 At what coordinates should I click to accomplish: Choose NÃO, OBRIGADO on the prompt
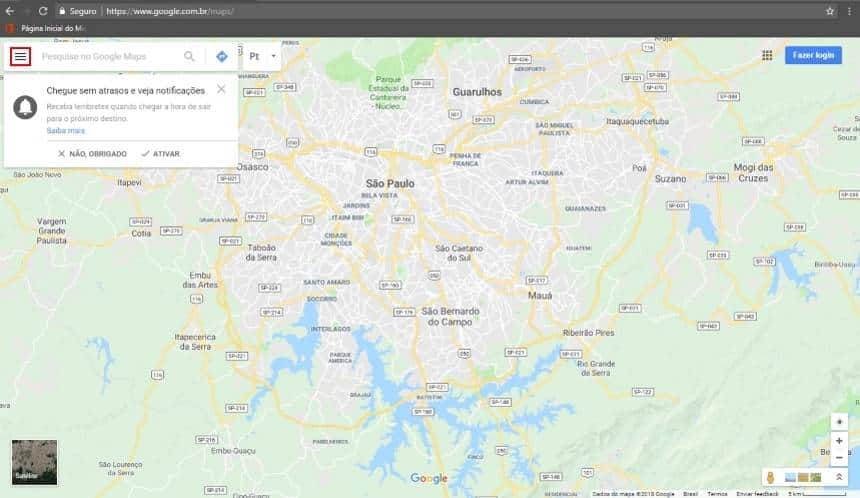(93, 154)
